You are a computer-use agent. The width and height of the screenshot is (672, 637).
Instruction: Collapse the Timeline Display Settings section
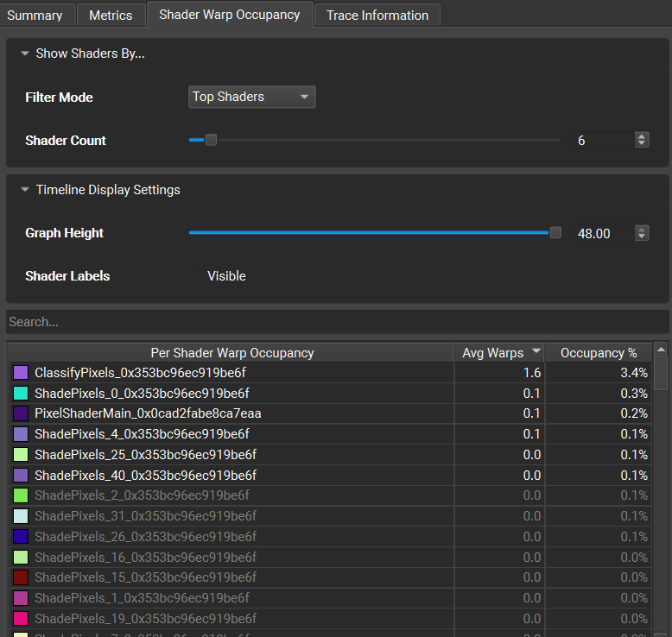pos(25,189)
